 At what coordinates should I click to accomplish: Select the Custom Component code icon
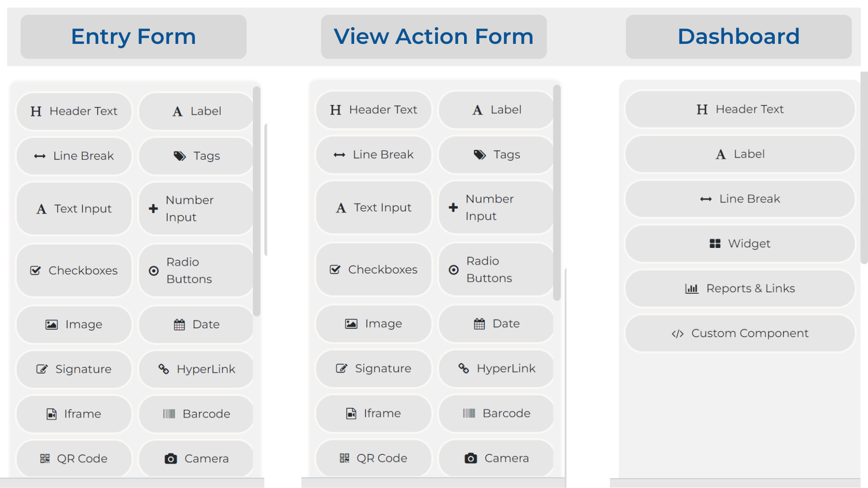678,334
